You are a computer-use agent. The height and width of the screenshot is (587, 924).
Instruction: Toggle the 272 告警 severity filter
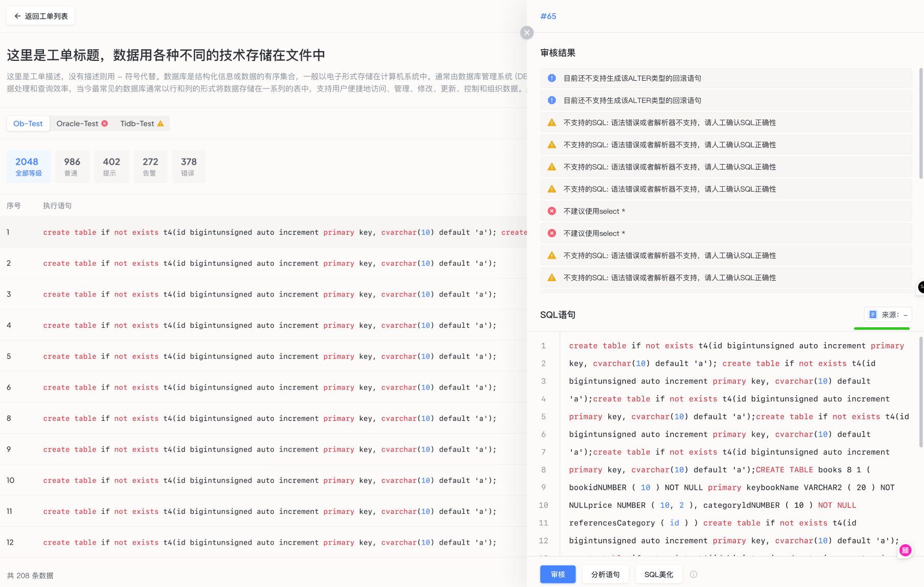point(150,166)
